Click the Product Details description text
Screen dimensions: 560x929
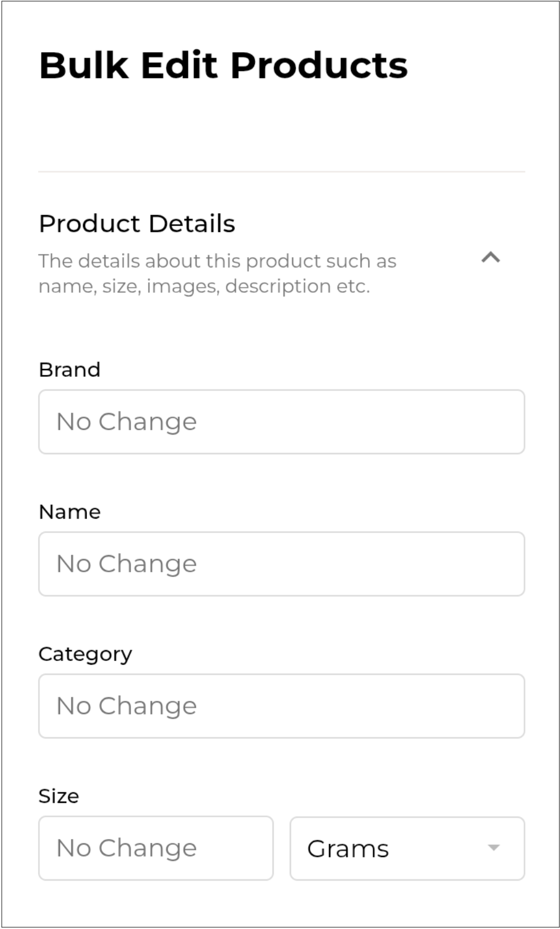217,274
